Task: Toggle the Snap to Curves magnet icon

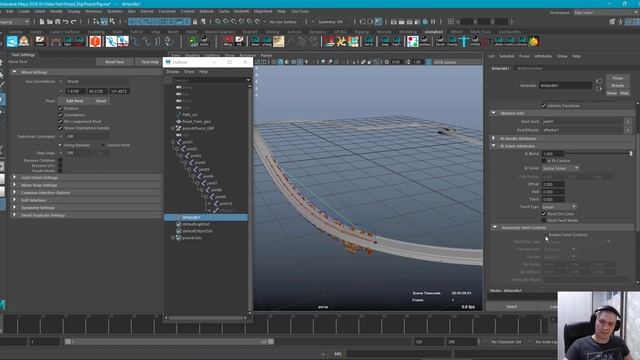Action: tap(226, 22)
